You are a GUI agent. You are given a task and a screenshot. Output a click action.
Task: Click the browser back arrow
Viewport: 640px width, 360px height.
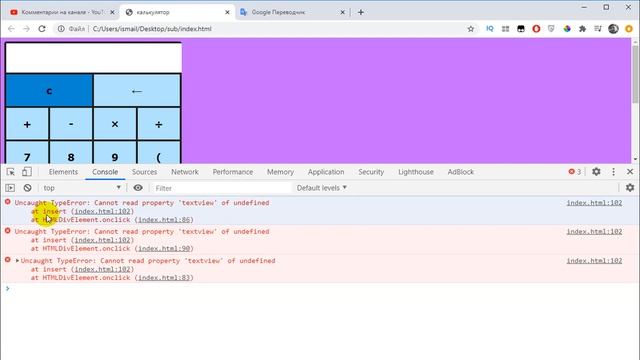point(11,29)
